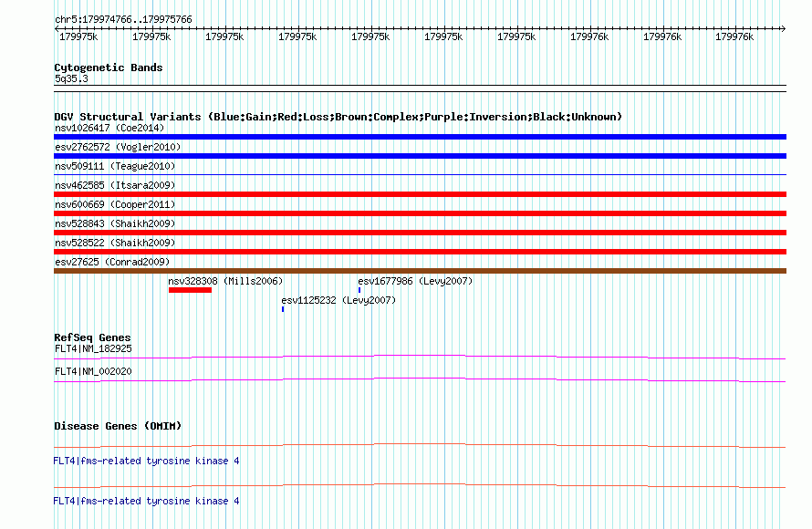Open the first FLT4 fms-related tyrosine kinase 4 link
812x529 pixels.
(146, 461)
